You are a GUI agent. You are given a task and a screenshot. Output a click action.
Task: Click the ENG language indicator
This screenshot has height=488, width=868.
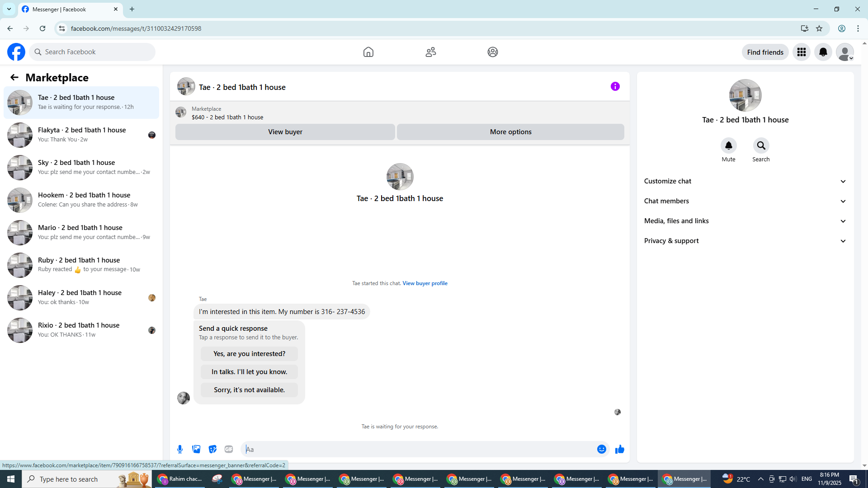[x=807, y=479]
